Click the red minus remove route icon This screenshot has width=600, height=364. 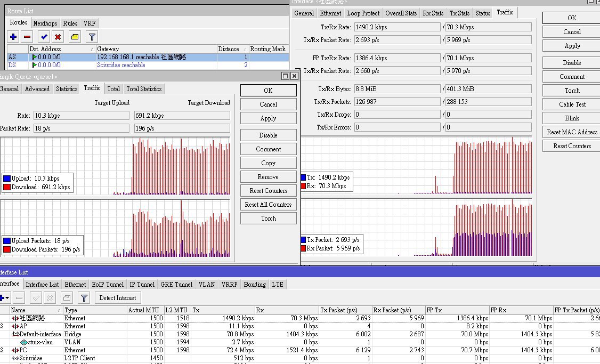27,37
